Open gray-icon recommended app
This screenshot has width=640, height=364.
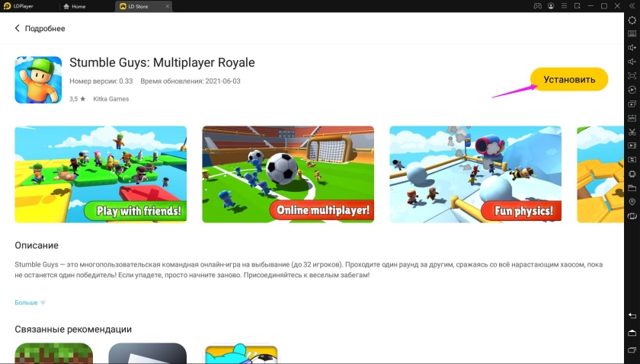pyautogui.click(x=148, y=353)
